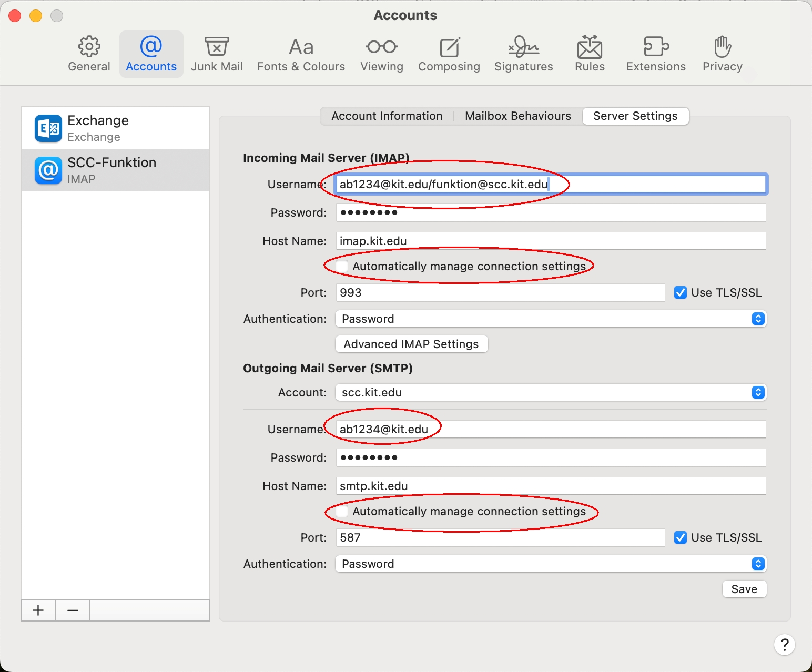The height and width of the screenshot is (672, 812).
Task: Open Signatures settings
Action: click(523, 54)
